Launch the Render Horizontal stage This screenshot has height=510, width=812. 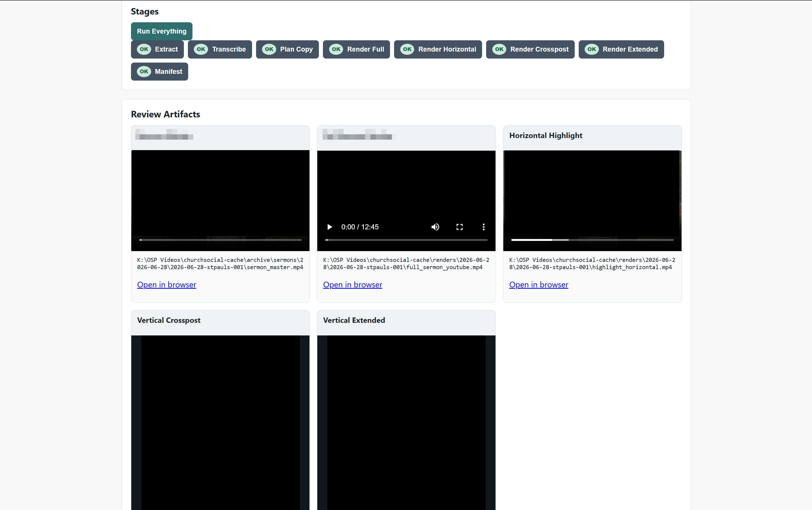point(438,49)
